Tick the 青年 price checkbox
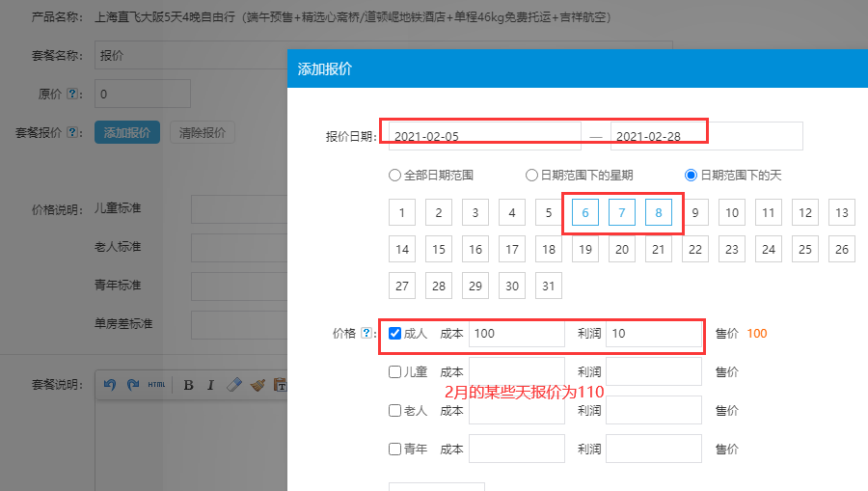Viewport: 868px width, 491px height. click(395, 449)
